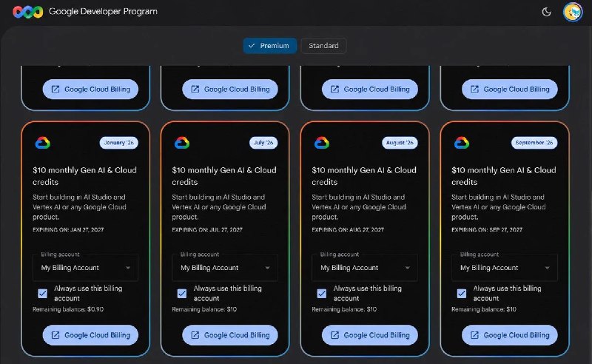Open Google Cloud Billing on January '26 card
Screen dimensions: 592x364
click(x=90, y=335)
